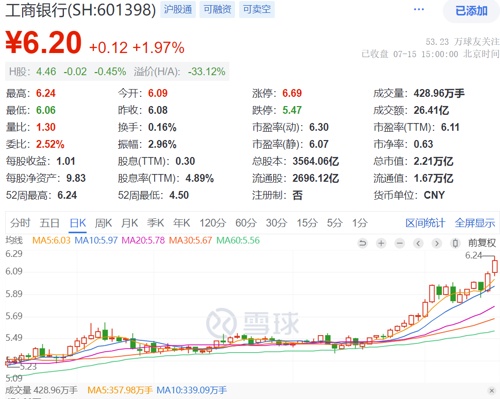Close the volume panel with X icon
500x399 pixels.
point(492,390)
